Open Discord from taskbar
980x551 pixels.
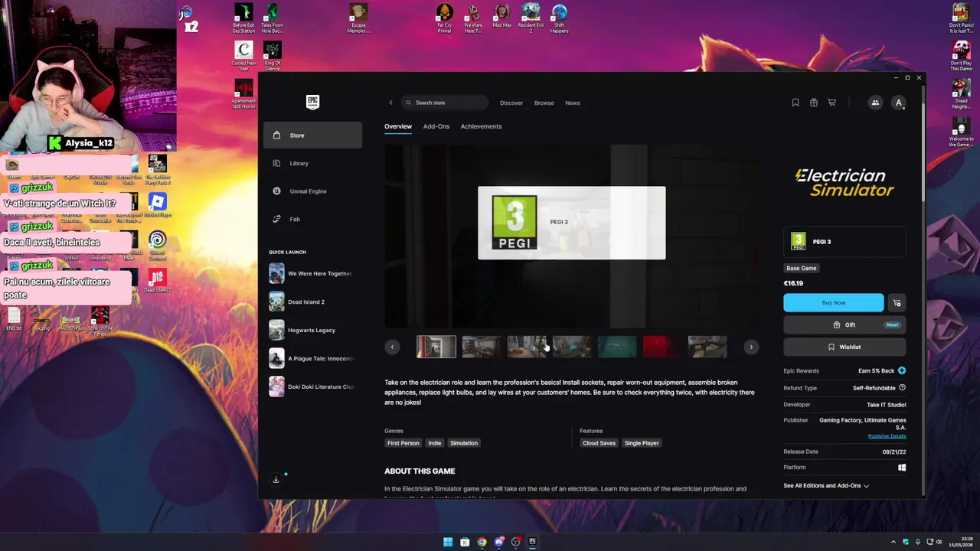(498, 542)
